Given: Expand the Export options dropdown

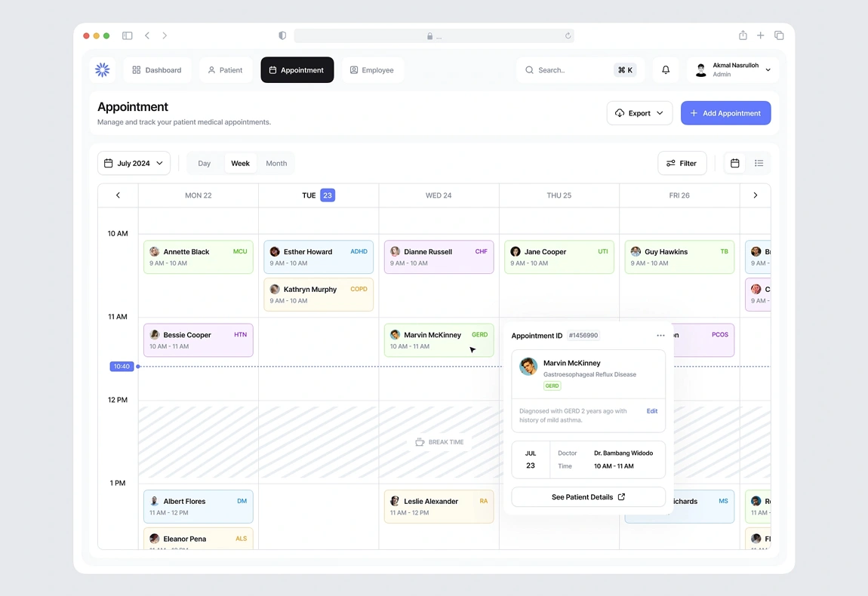Looking at the screenshot, I should (639, 112).
